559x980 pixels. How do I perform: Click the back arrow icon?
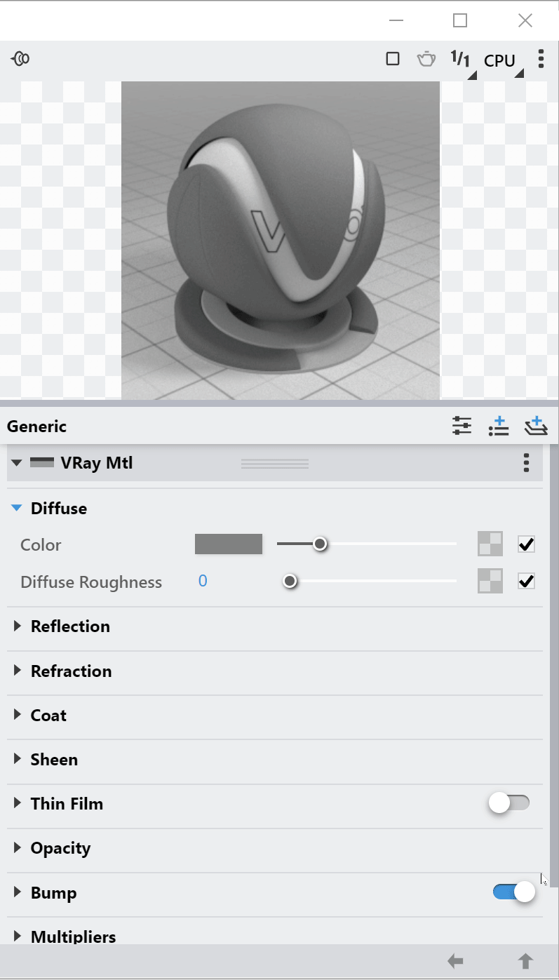tap(455, 961)
